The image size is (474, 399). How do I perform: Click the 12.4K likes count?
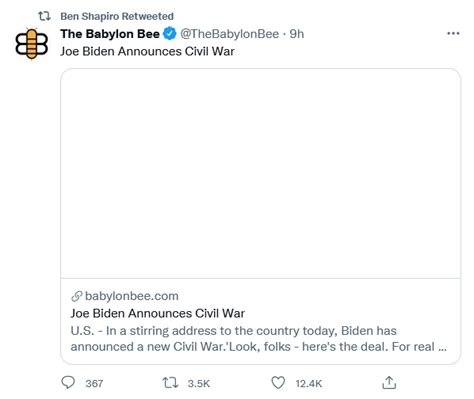(309, 383)
